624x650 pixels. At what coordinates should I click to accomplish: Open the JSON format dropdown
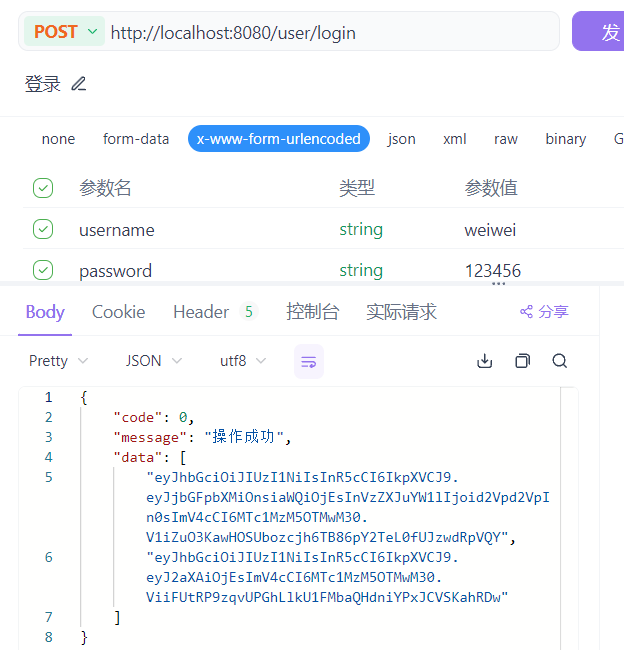click(x=154, y=361)
